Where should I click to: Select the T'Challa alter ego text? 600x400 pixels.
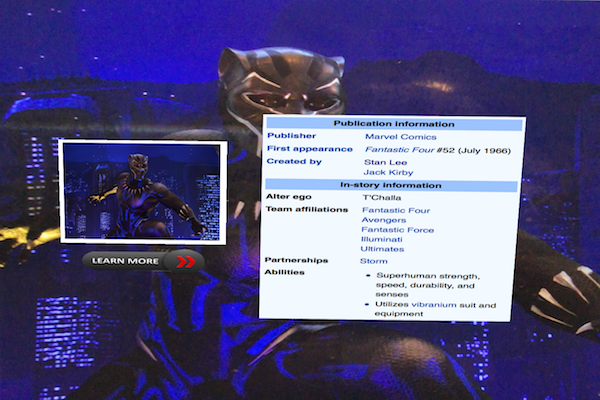click(x=382, y=198)
